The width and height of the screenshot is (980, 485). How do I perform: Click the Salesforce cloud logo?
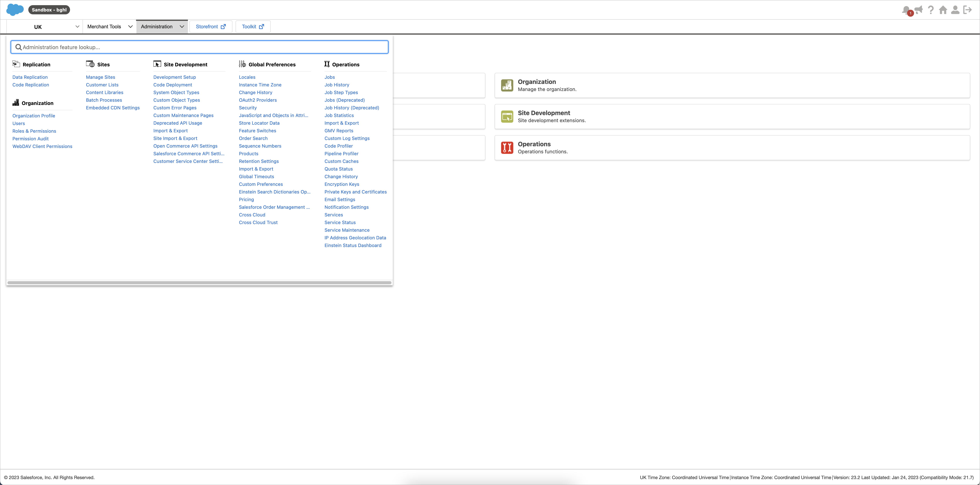(x=15, y=10)
